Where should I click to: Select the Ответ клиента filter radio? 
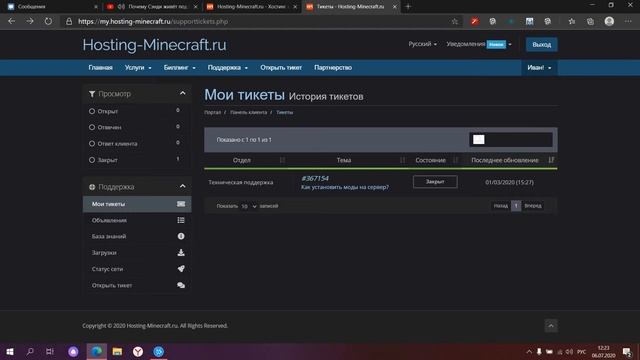point(92,144)
